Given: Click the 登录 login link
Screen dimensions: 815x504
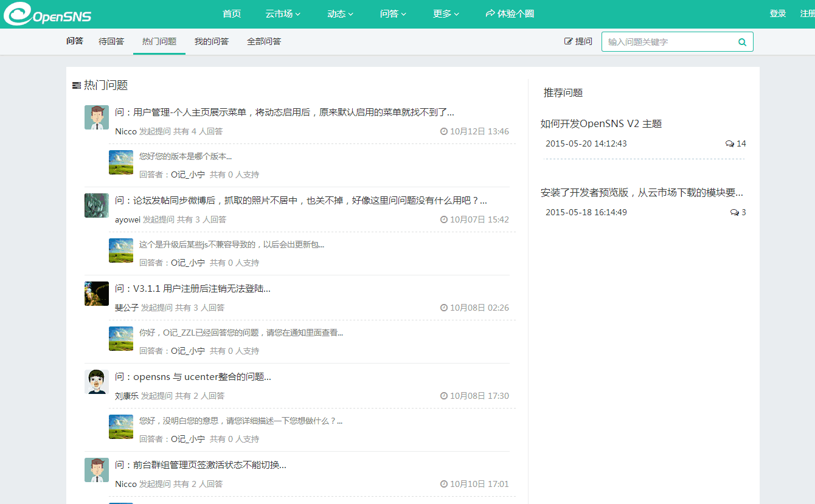Looking at the screenshot, I should point(778,13).
